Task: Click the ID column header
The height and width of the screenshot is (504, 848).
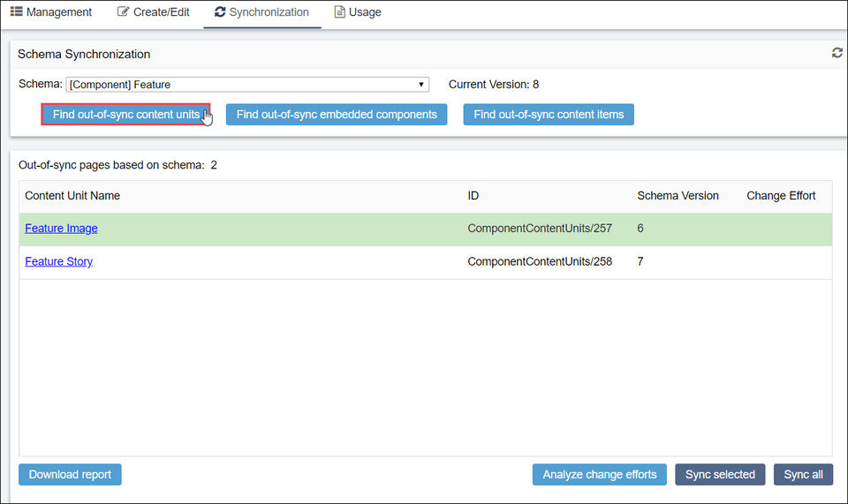Action: pos(473,196)
